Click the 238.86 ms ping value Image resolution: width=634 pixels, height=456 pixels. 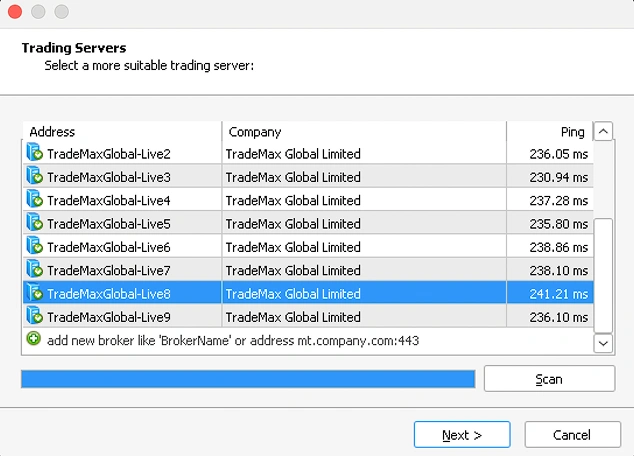558,247
